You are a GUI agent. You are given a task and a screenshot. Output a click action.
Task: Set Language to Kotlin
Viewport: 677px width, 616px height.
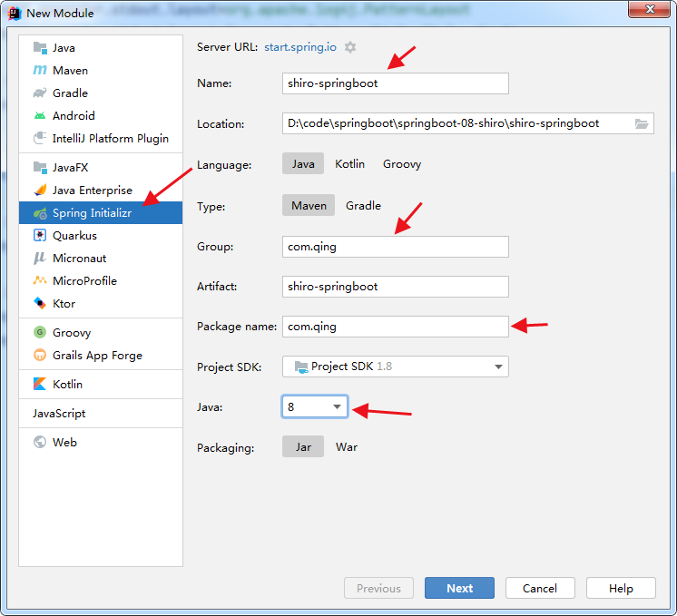[x=349, y=163]
